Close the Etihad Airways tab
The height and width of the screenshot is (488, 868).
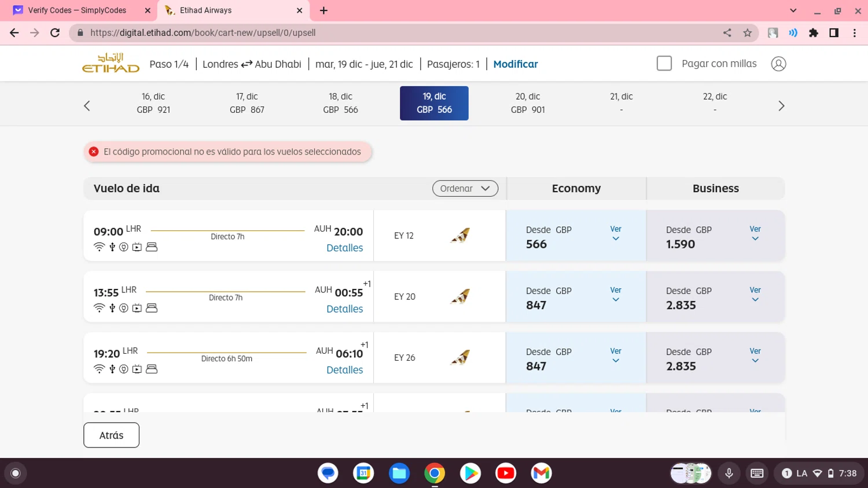click(299, 10)
